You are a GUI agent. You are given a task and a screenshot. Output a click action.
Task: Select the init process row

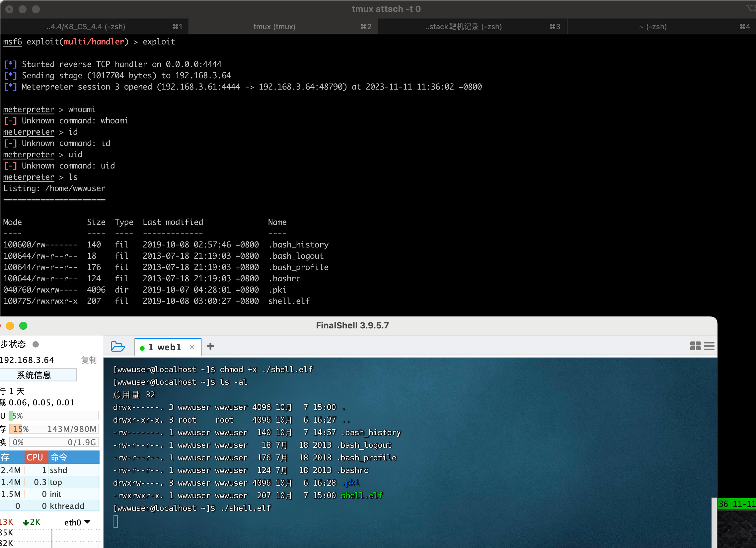[x=50, y=494]
